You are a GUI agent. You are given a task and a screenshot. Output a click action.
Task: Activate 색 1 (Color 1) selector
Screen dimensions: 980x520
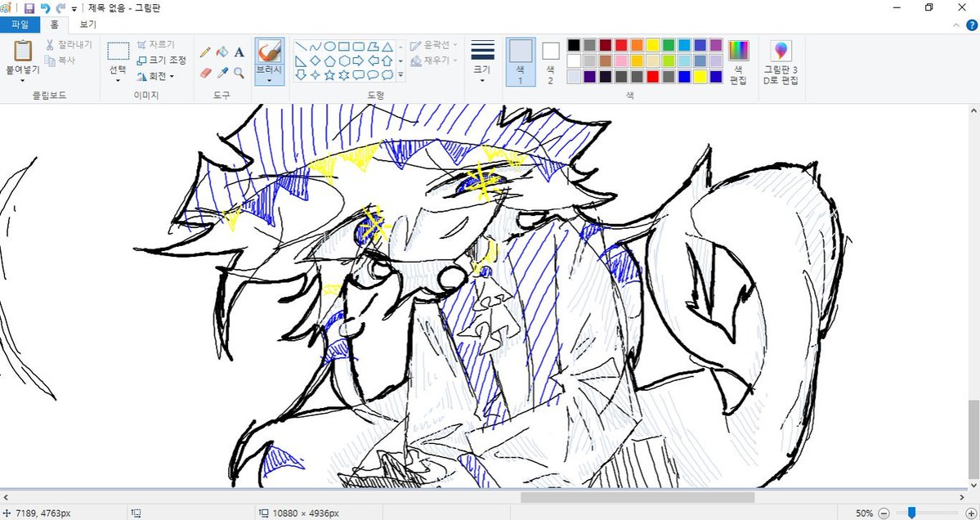(520, 61)
